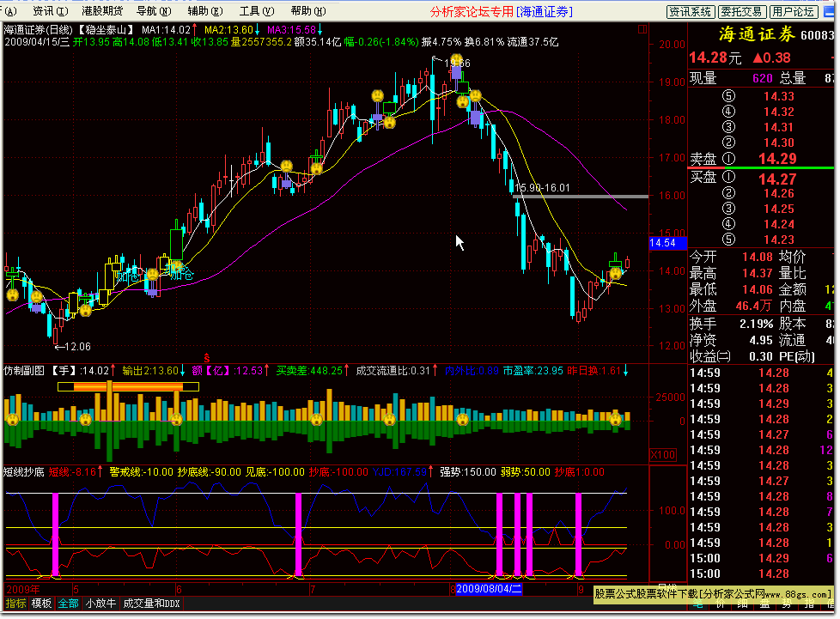Click the current price 14.28元

tap(715, 58)
